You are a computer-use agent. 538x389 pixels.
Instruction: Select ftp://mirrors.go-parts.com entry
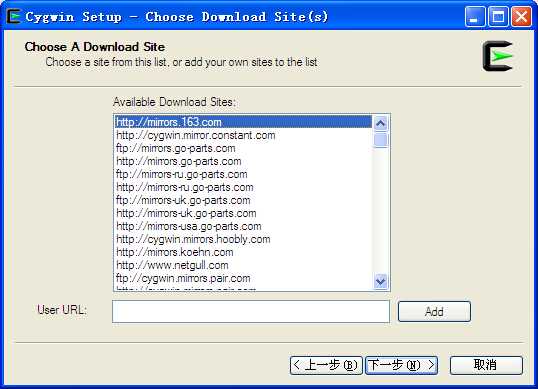[243, 148]
